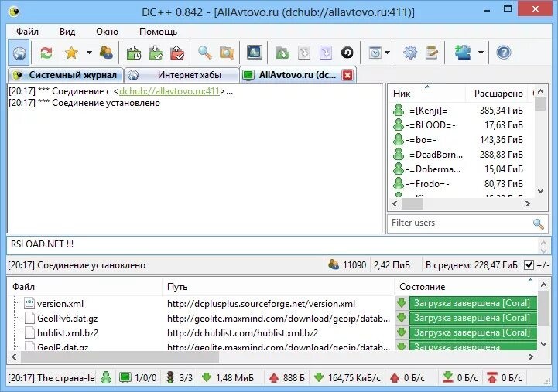Click the download speed limit status icon
The width and height of the screenshot is (558, 392).
pos(448,378)
